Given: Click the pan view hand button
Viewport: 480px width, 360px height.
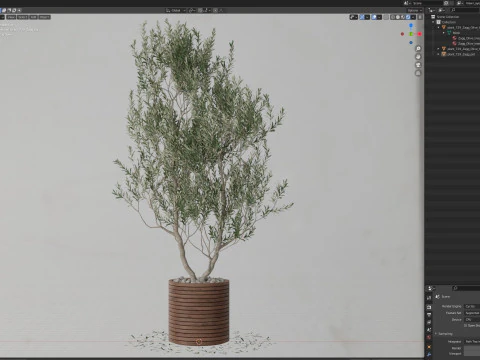Looking at the screenshot, I should [x=418, y=57].
